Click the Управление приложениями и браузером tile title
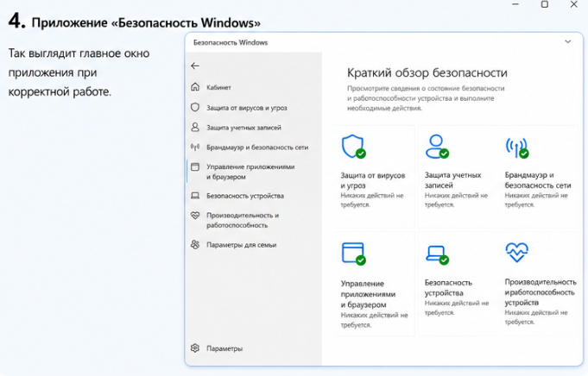The image size is (588, 376). [x=368, y=294]
